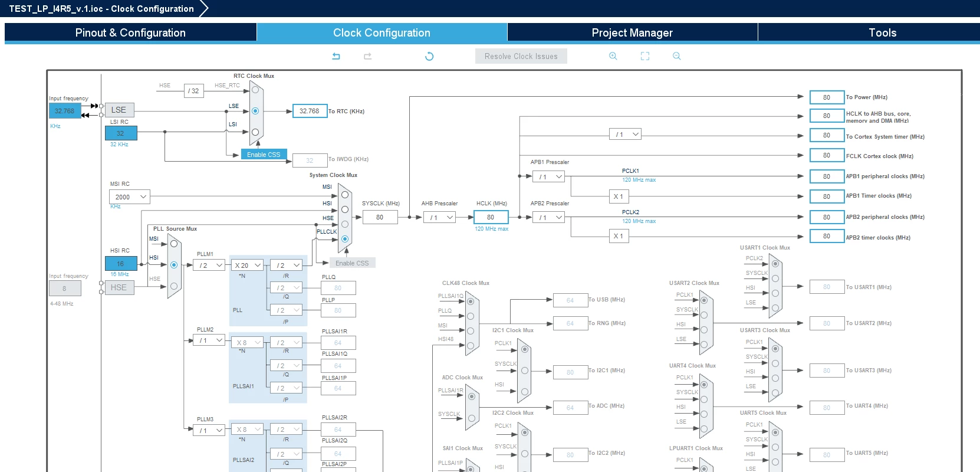This screenshot has height=472, width=980.
Task: Select SYSCLK in the ADC Clock Mux
Action: click(472, 418)
